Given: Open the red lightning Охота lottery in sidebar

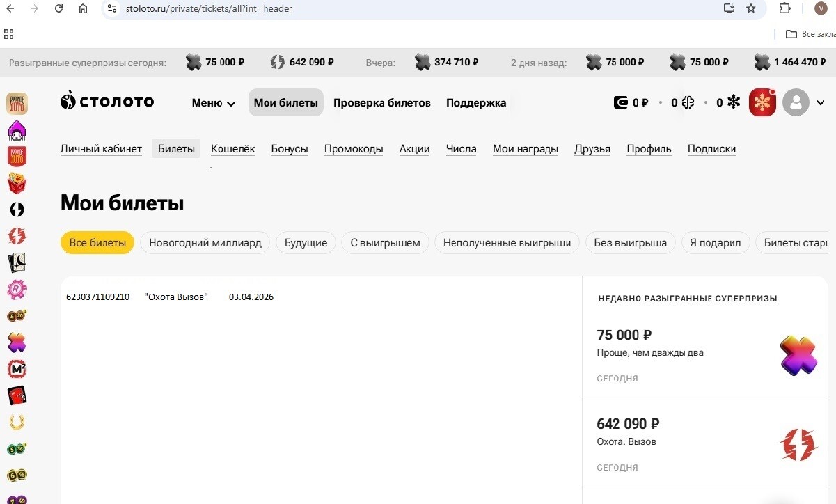Looking at the screenshot, I should coord(17,236).
